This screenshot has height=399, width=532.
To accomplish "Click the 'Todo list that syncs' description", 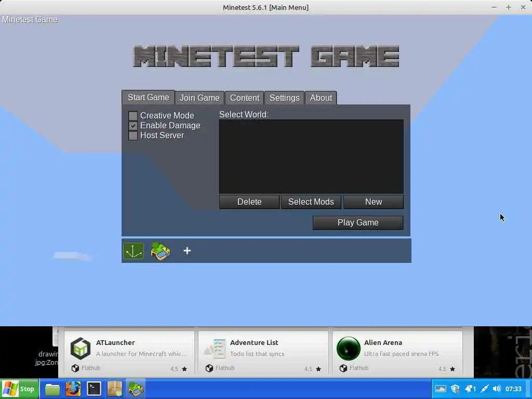I will point(257,354).
